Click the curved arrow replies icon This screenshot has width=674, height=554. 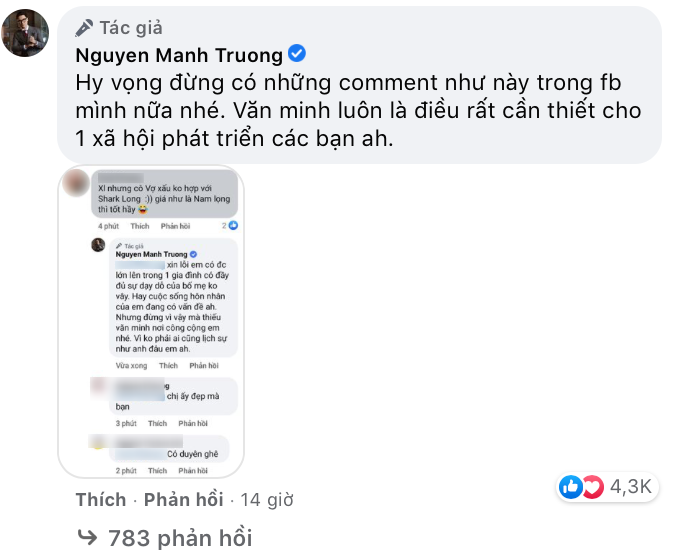point(87,537)
